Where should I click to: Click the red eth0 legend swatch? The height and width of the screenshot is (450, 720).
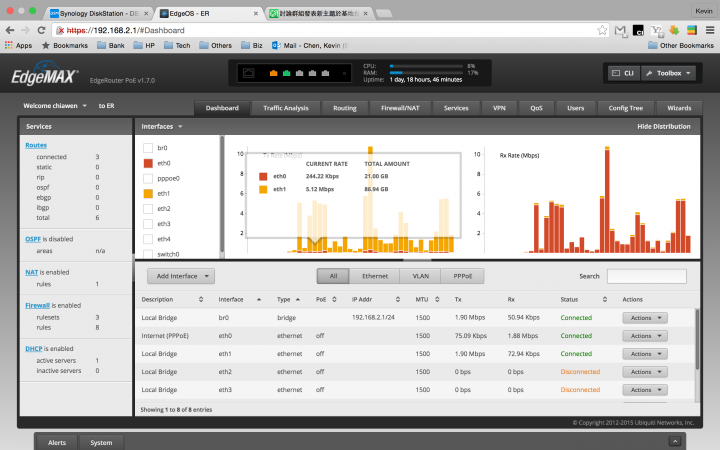click(263, 176)
